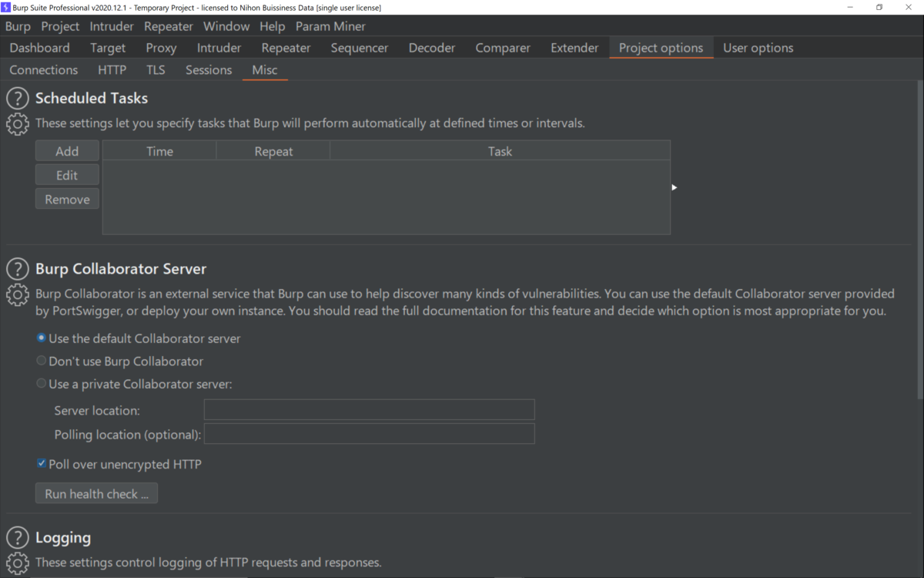Image resolution: width=924 pixels, height=578 pixels.
Task: Click the Repeat column header
Action: click(273, 151)
